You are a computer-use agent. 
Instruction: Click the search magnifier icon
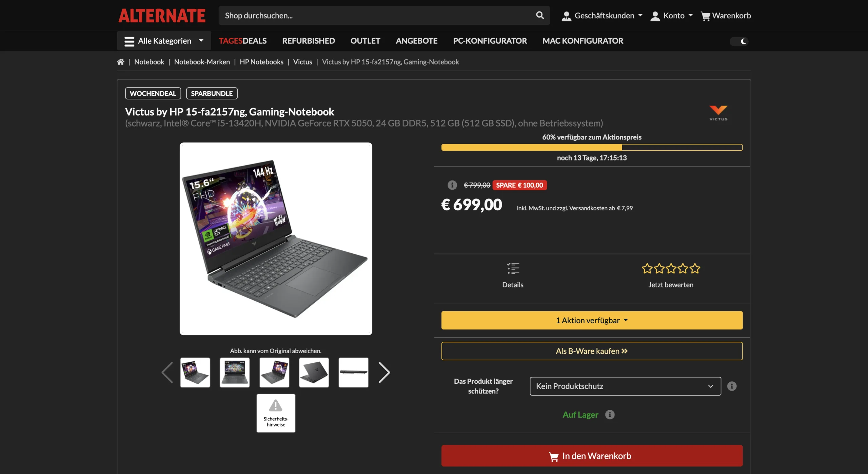(540, 15)
